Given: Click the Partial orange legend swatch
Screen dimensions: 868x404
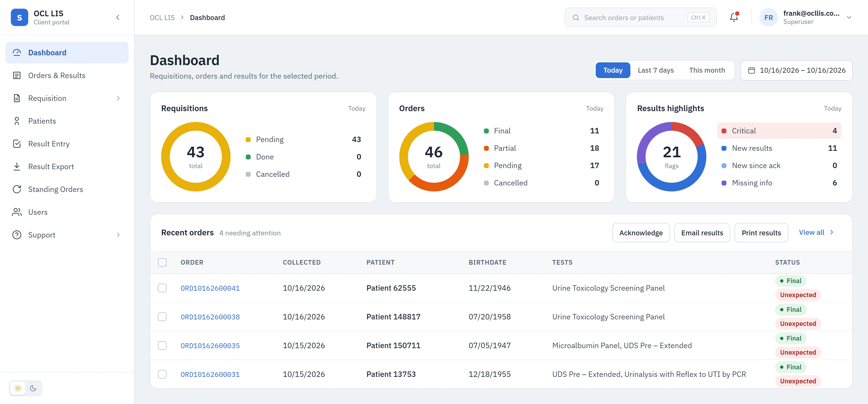Looking at the screenshot, I should coord(486,148).
